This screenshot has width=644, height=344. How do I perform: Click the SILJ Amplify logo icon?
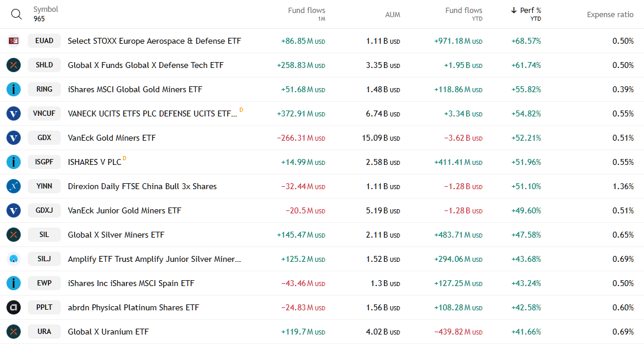pos(14,259)
